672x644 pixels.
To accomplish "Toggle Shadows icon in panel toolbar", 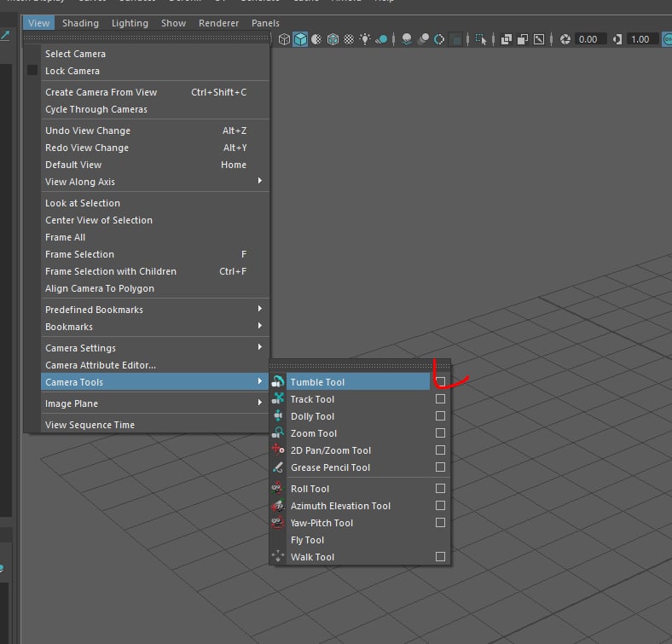I will 381,39.
